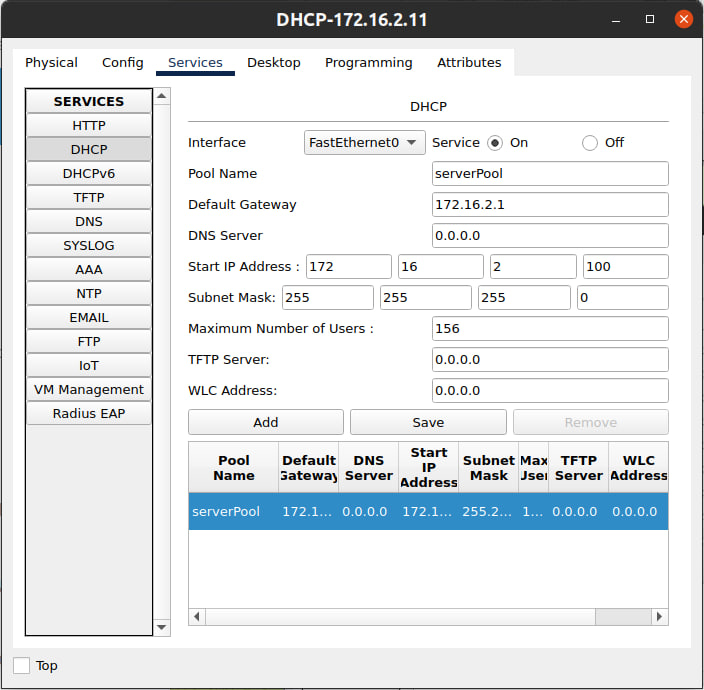The width and height of the screenshot is (704, 690).
Task: Open the FTP service
Action: (89, 342)
